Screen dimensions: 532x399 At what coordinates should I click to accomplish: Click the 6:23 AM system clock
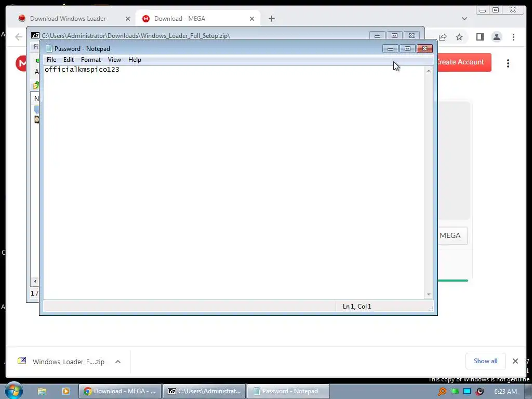coord(506,392)
